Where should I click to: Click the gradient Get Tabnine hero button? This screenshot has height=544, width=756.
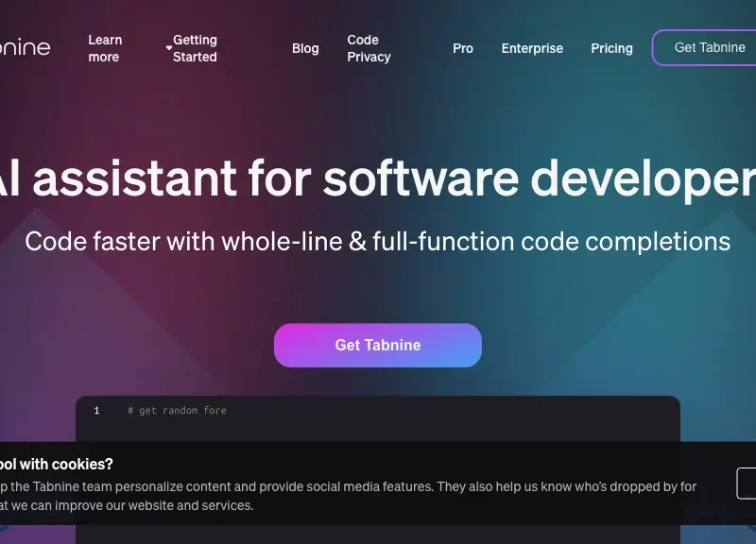(x=378, y=346)
